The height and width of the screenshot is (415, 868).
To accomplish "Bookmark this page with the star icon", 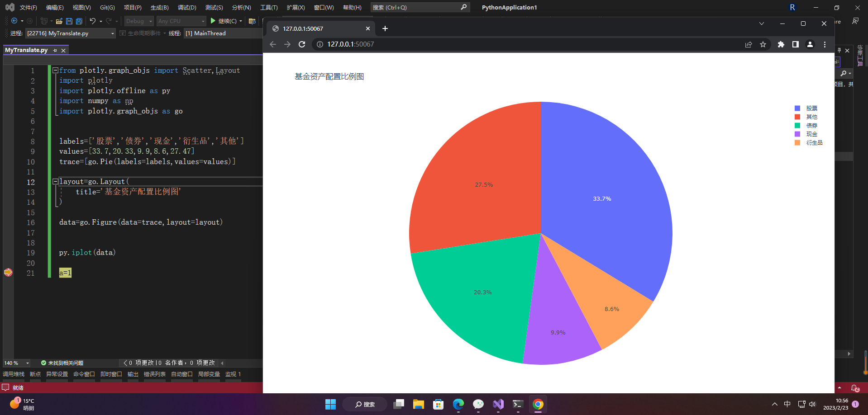I will (763, 44).
